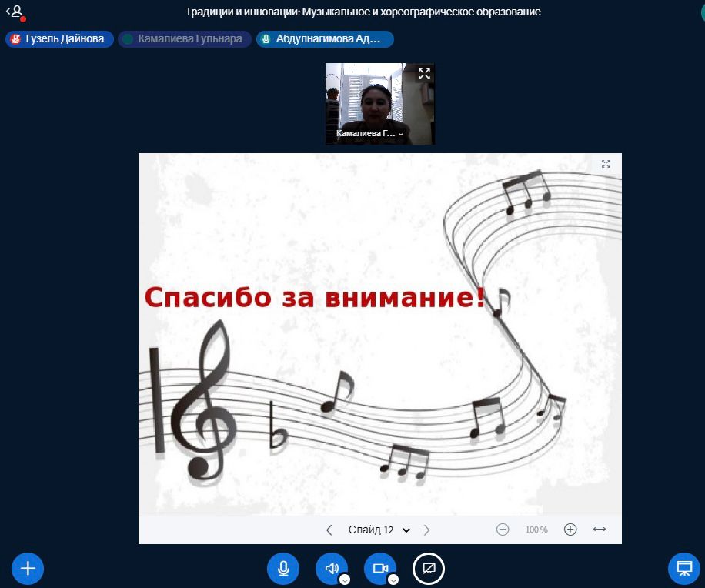Click the presentation icon at bottom right
The image size is (705, 588).
coord(683,569)
